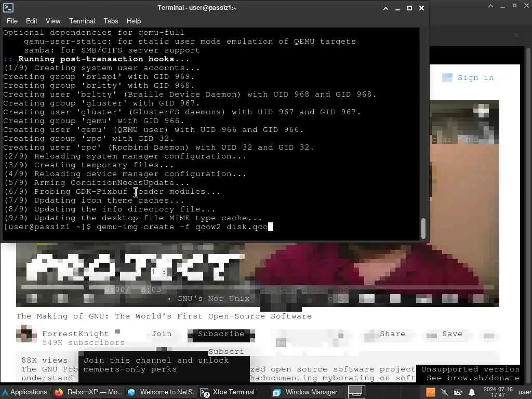This screenshot has height=399, width=532.
Task: Click the ForrestKnight channel avatar
Action: pos(26,334)
